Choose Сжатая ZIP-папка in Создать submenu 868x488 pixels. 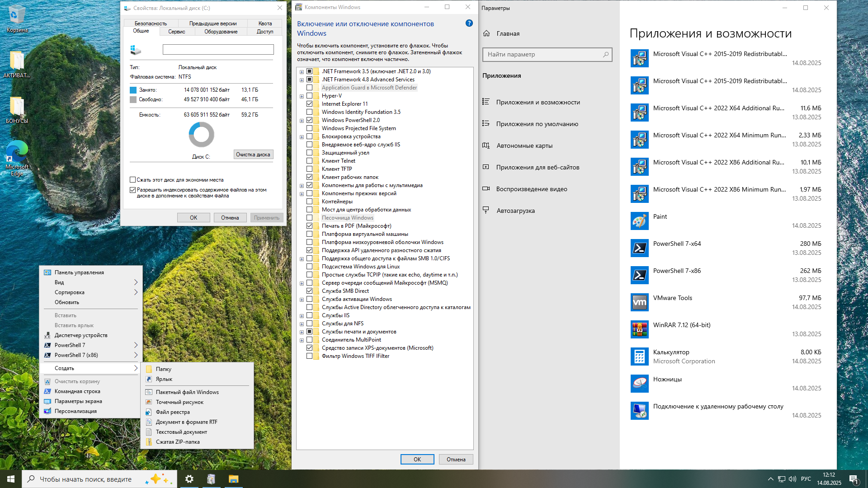point(197,442)
